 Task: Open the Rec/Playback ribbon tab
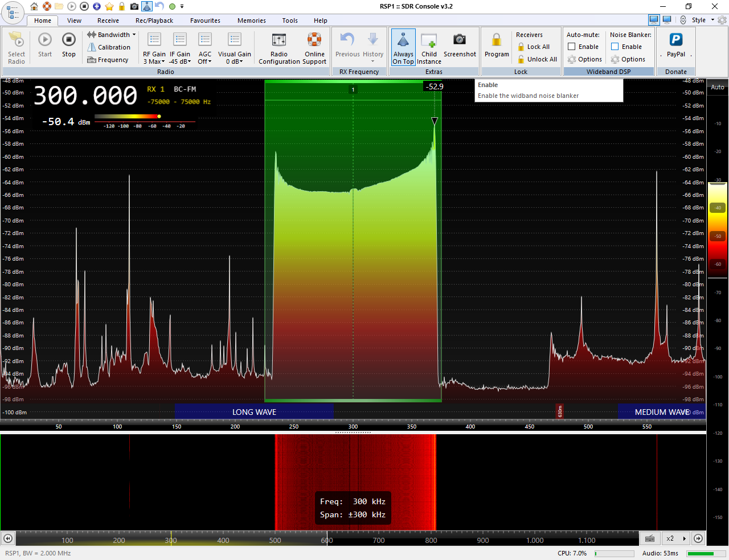(154, 20)
